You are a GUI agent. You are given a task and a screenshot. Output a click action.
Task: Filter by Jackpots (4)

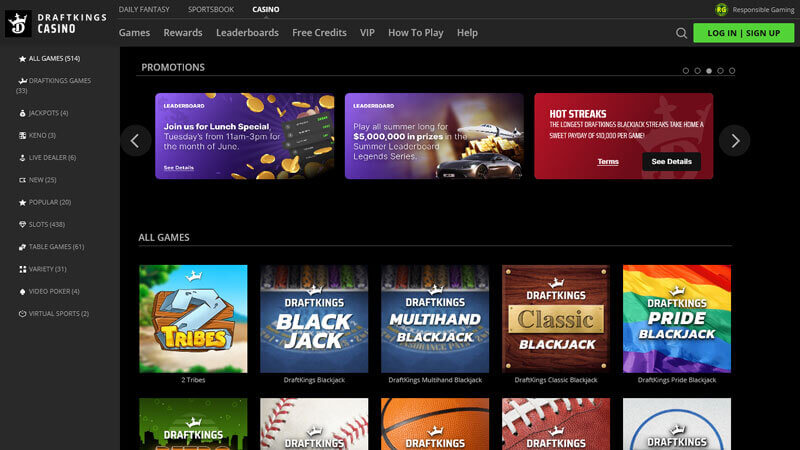coord(48,113)
